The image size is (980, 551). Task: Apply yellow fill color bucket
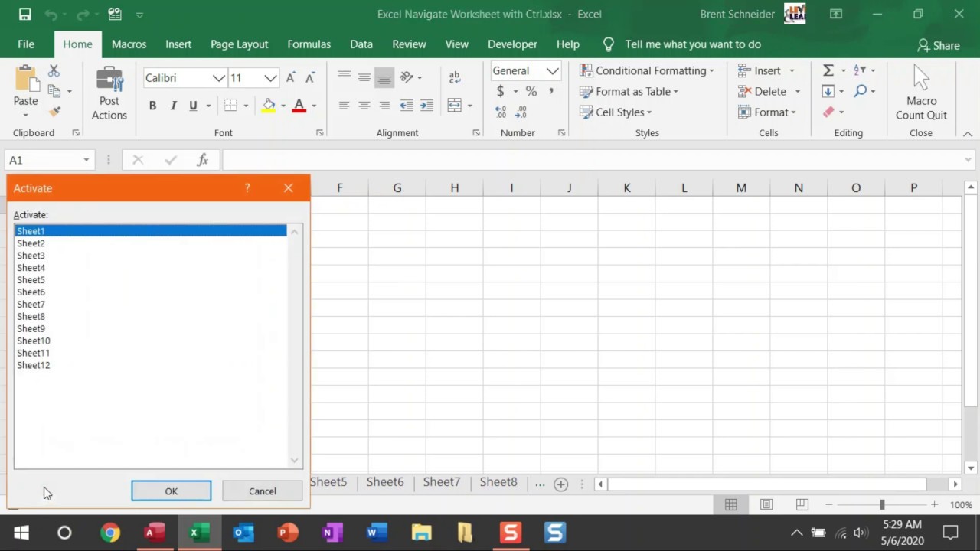pyautogui.click(x=268, y=106)
